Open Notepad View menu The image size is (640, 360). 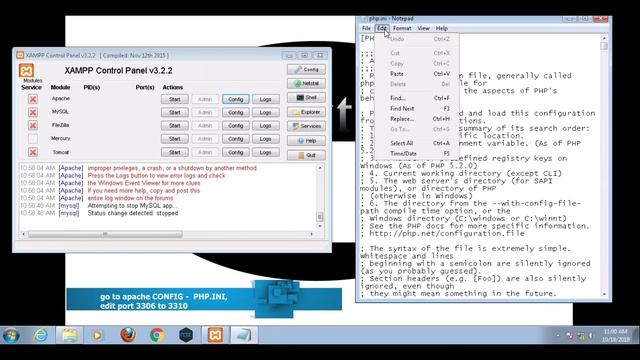pos(423,28)
